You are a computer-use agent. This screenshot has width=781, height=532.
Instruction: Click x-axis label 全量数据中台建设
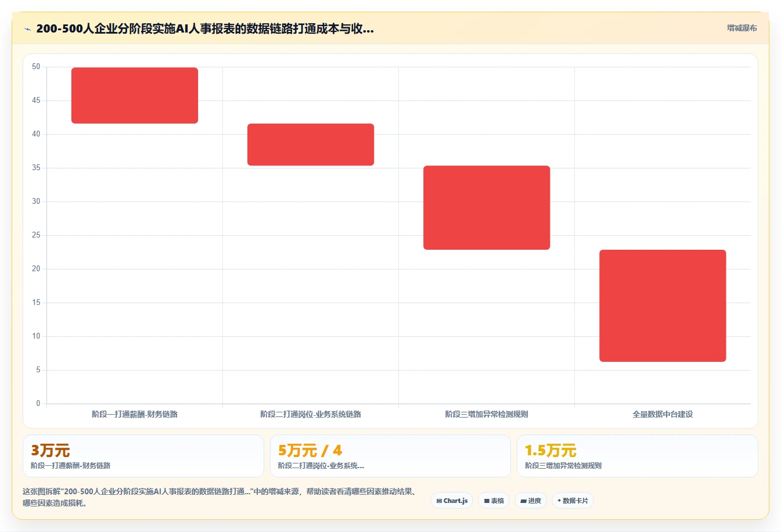pyautogui.click(x=663, y=414)
